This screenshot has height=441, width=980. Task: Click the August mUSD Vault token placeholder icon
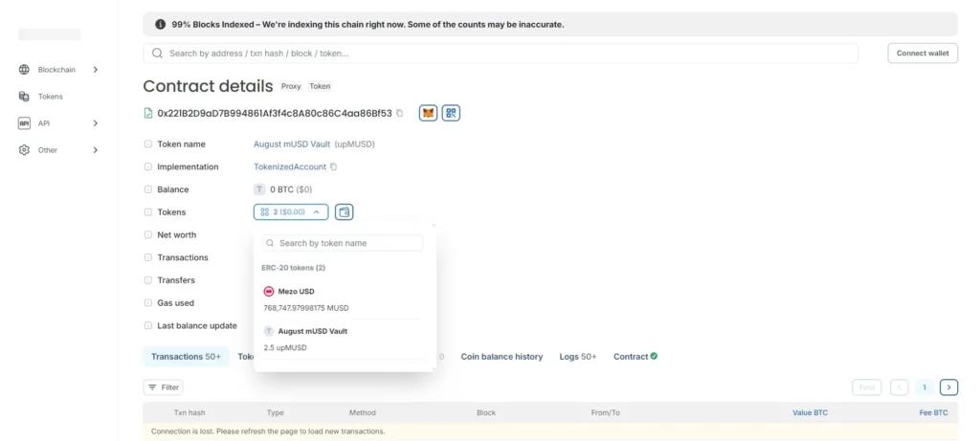269,331
